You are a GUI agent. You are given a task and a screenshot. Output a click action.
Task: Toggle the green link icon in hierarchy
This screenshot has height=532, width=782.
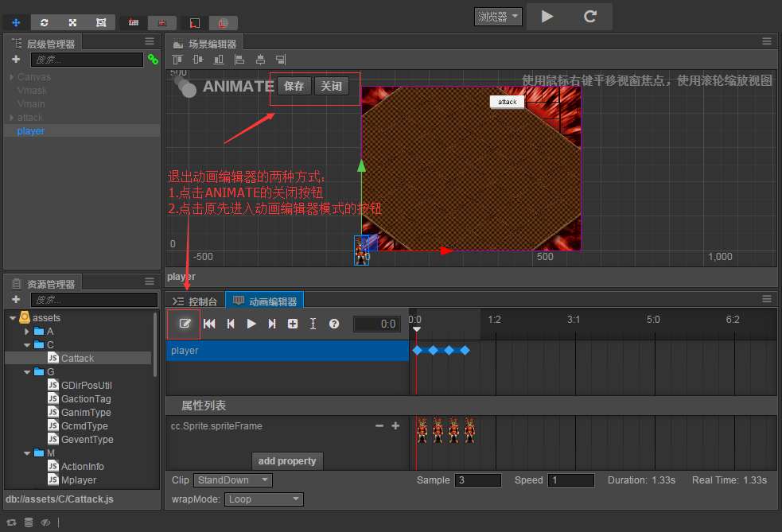pos(153,60)
